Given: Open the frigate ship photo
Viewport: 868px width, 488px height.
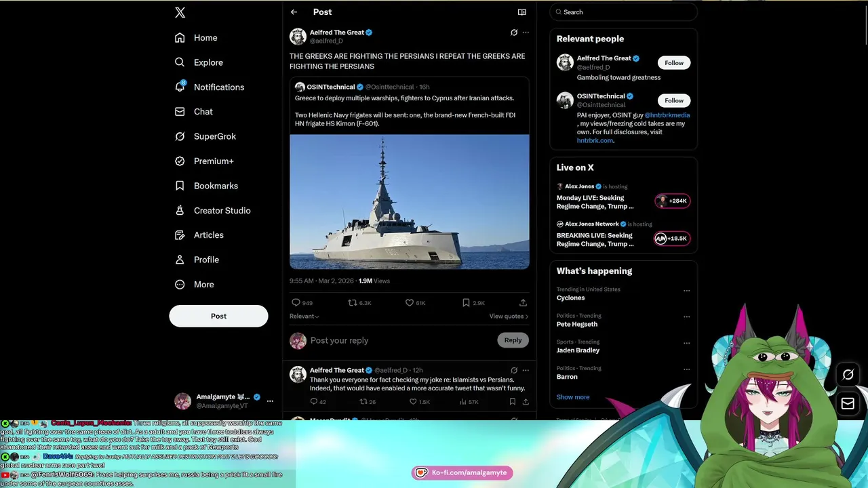Looking at the screenshot, I should coord(410,202).
